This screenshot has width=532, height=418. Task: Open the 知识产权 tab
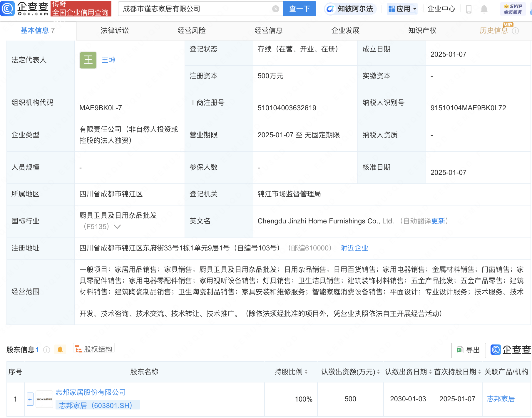[421, 30]
